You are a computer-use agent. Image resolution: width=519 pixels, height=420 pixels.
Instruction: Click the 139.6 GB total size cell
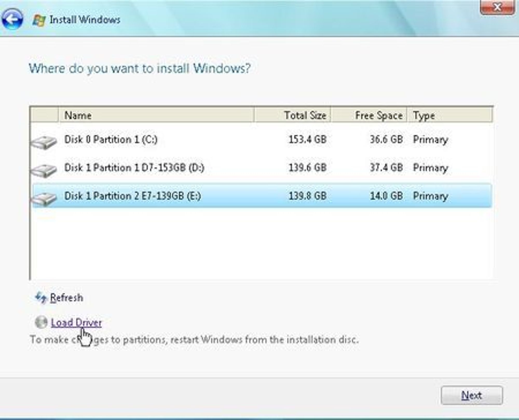308,168
